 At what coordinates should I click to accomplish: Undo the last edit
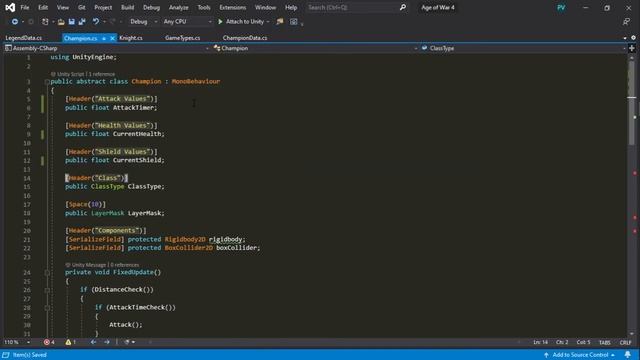click(96, 22)
